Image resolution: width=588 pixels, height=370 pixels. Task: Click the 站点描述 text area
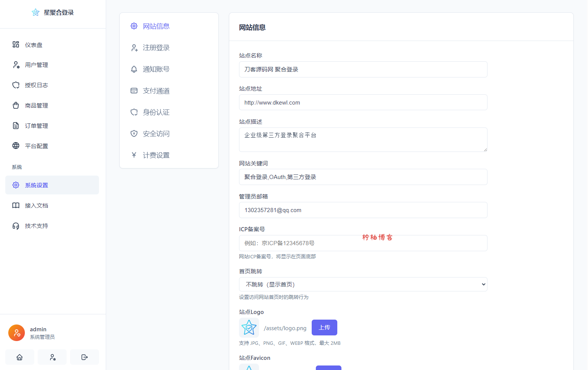point(363,140)
